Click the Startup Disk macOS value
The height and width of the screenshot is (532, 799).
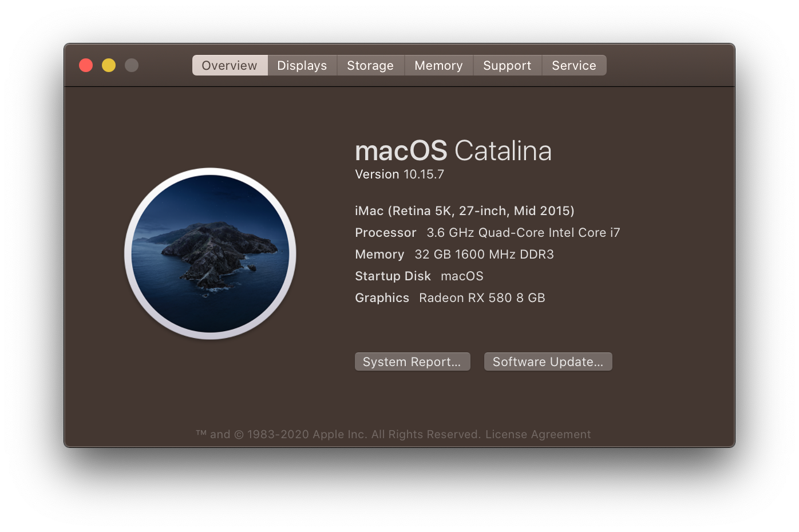point(462,276)
